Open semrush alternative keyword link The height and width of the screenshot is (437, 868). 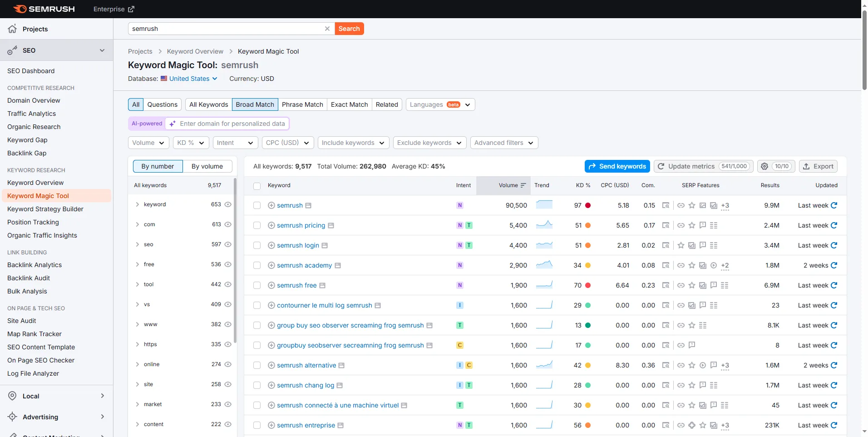306,365
